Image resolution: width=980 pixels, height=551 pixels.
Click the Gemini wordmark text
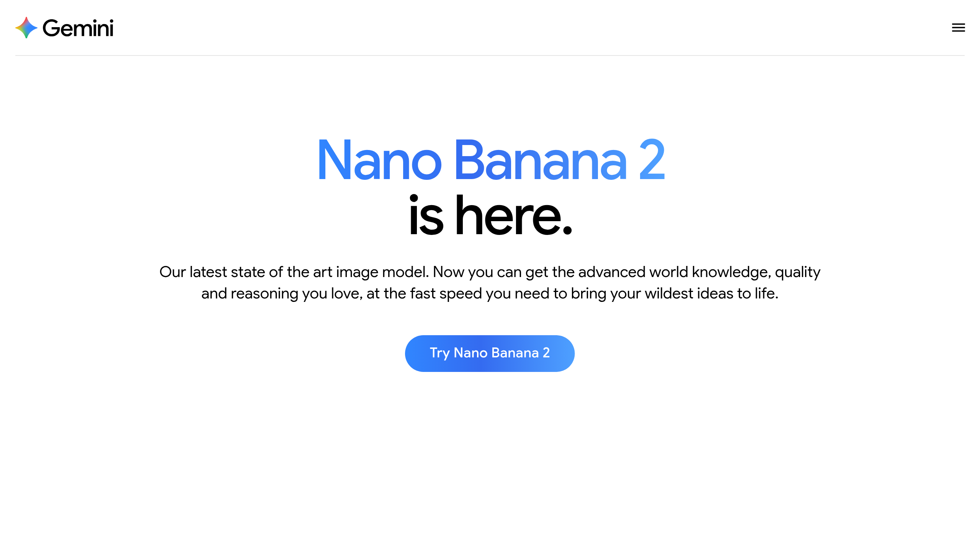(78, 28)
